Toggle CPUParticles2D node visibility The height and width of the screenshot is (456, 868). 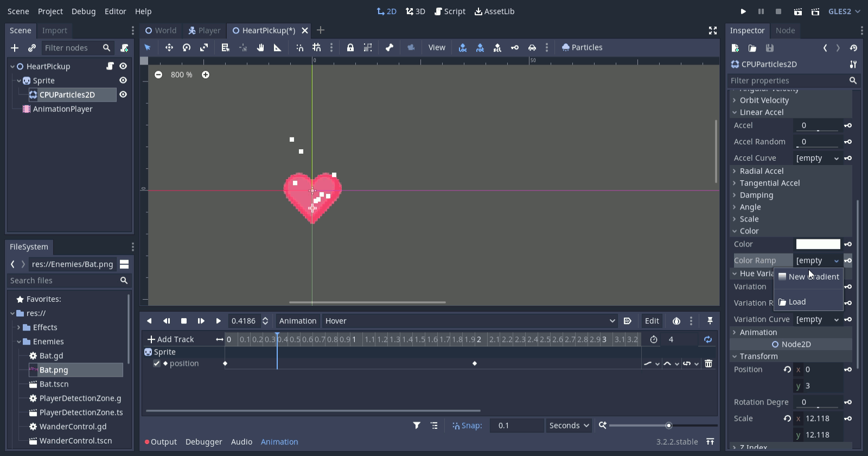(x=123, y=94)
